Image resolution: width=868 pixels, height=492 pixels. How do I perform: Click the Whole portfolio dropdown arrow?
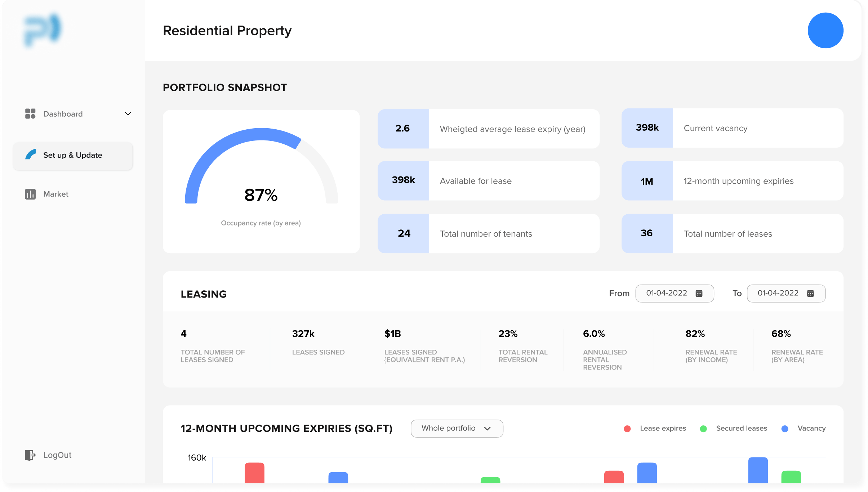(x=488, y=429)
